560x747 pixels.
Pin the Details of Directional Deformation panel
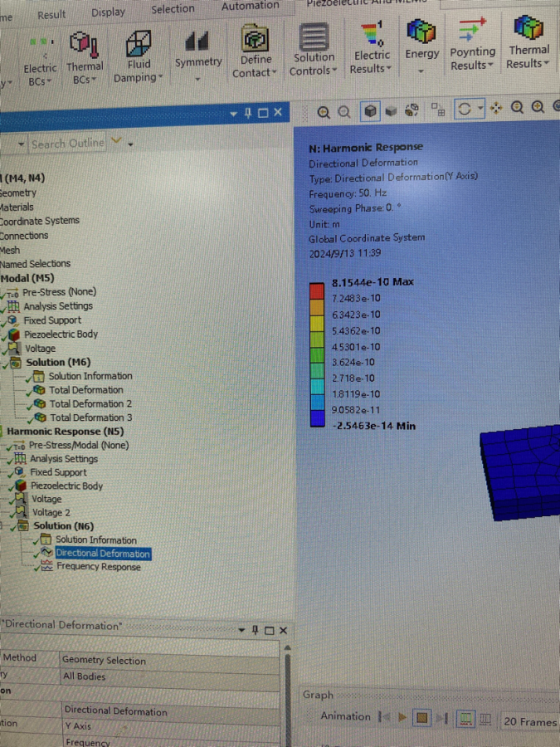(x=256, y=630)
